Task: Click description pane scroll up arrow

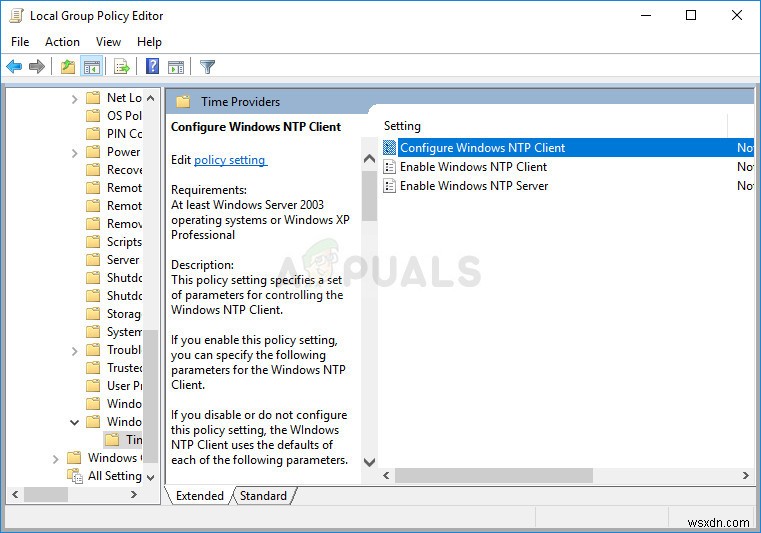Action: [369, 158]
